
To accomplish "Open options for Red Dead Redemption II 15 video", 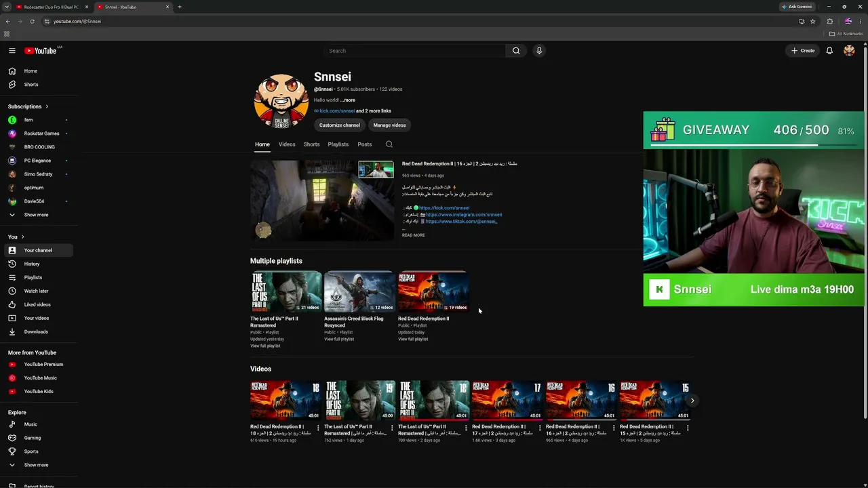I will [688, 428].
